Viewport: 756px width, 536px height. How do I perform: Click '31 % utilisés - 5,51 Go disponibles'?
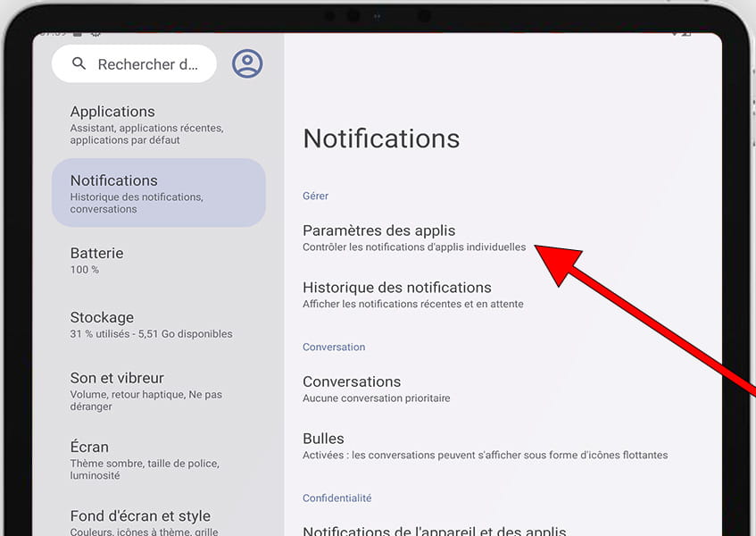coord(151,334)
